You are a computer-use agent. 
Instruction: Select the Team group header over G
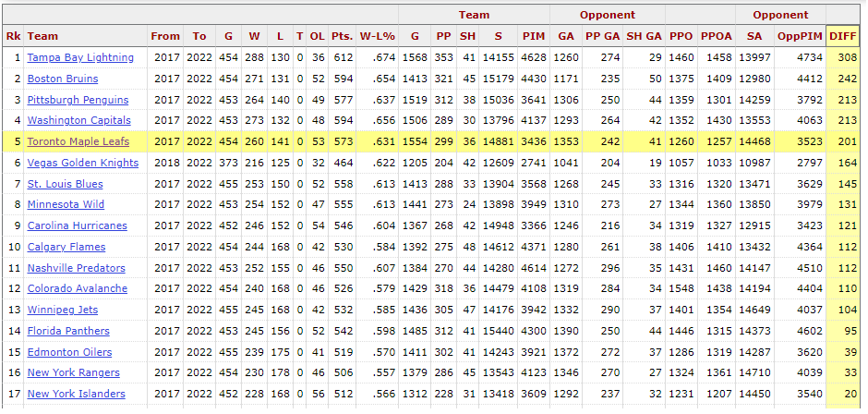474,15
